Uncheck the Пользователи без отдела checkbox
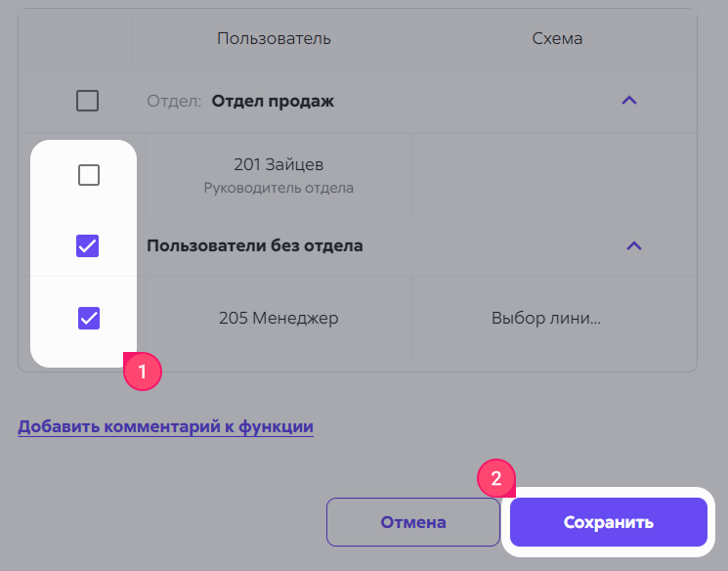 pyautogui.click(x=88, y=246)
